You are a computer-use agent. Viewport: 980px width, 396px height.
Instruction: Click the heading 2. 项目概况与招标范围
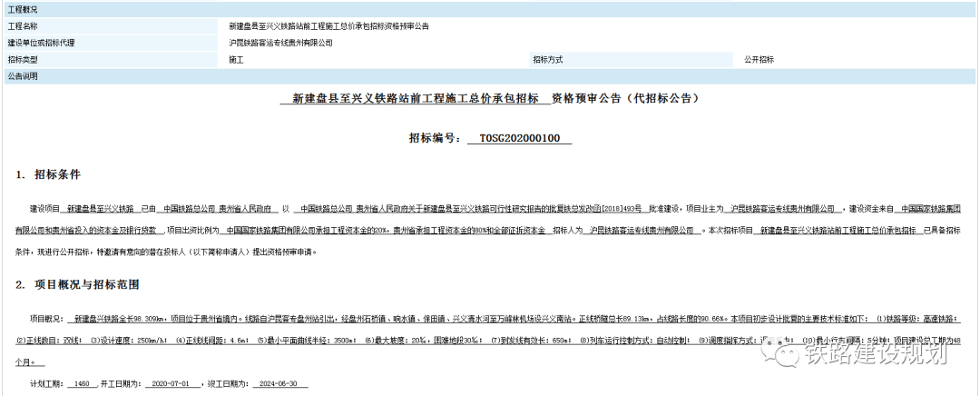77,285
